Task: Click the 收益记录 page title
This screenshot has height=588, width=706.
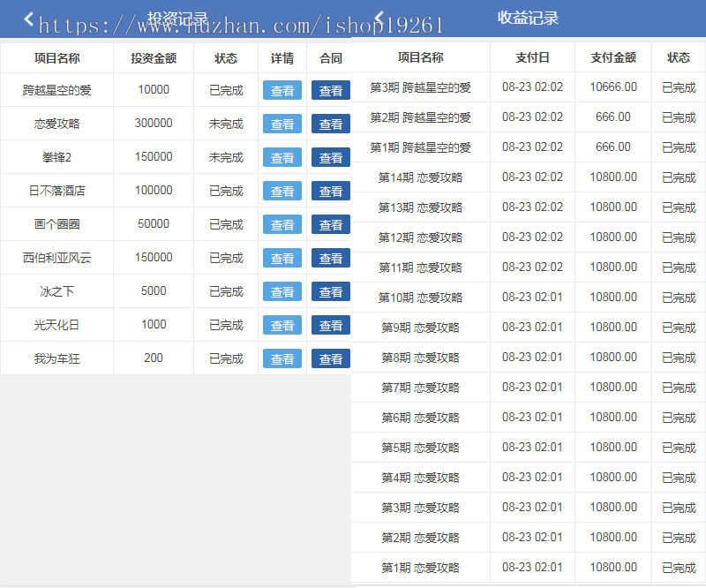Action: tap(528, 18)
